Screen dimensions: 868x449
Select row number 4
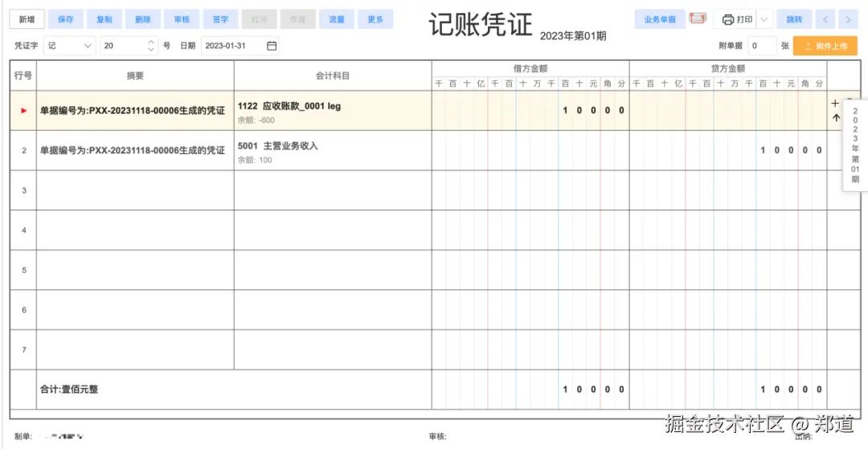pos(24,230)
